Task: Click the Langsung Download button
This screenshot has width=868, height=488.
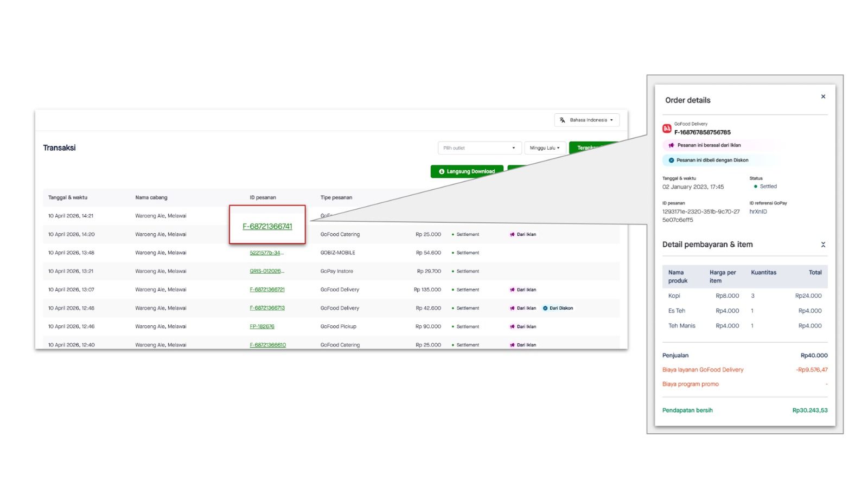Action: coord(467,171)
